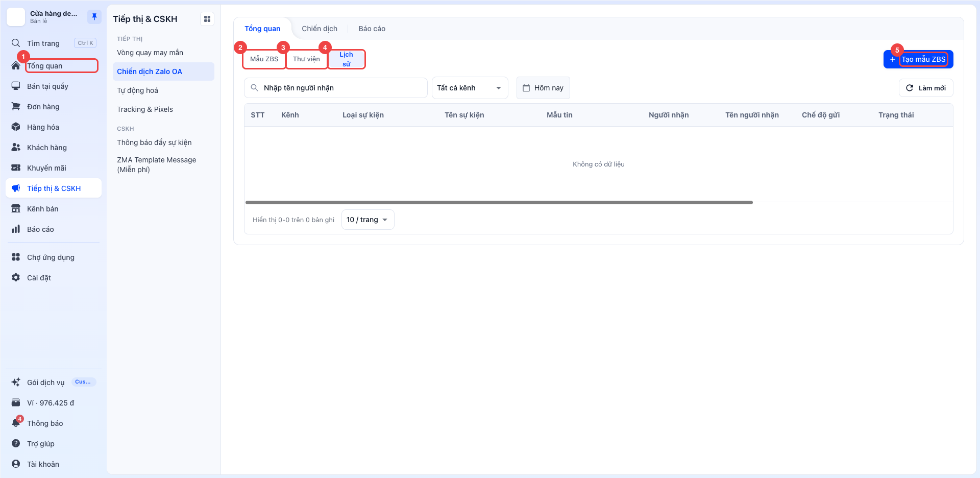The height and width of the screenshot is (478, 980).
Task: Click the Khách hàng people icon
Action: [x=16, y=148]
